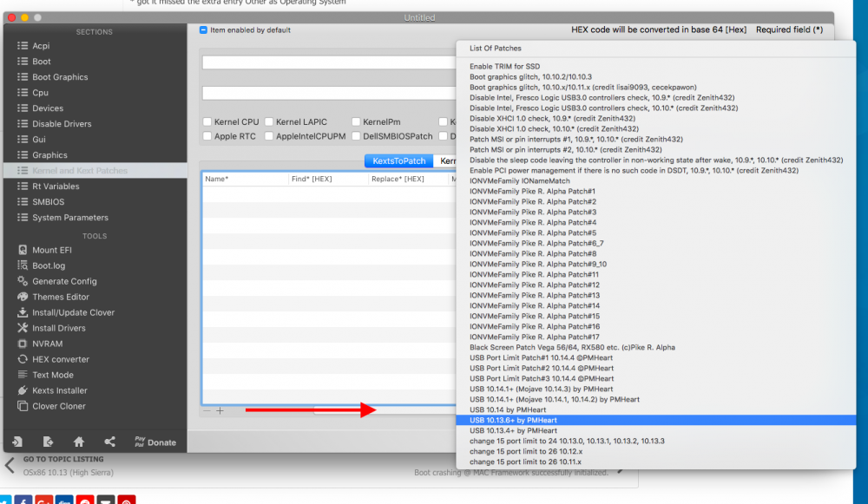Choose Disable XHCI 1.0 check 10.9.* patch
The image size is (868, 504).
[656, 118]
